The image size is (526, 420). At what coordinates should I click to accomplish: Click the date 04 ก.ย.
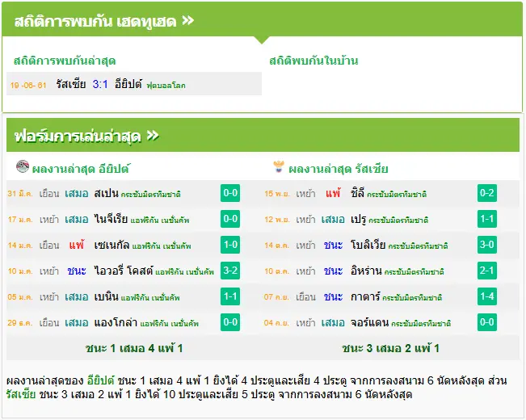coord(277,323)
